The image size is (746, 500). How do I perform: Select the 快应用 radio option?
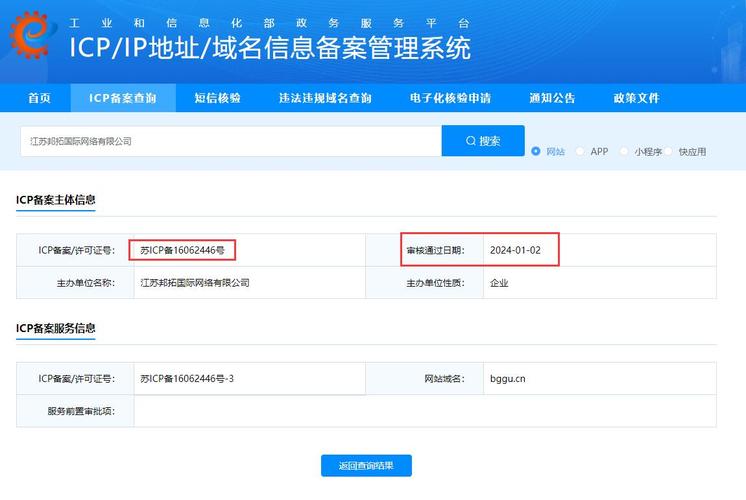[668, 151]
